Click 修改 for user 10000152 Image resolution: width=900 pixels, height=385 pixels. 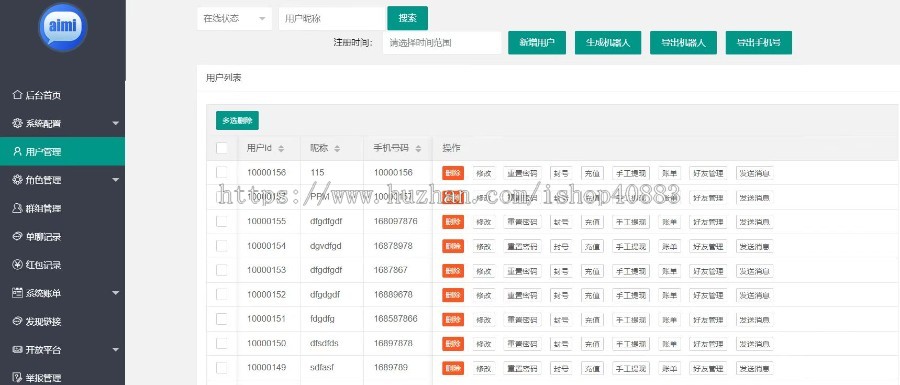tap(484, 295)
